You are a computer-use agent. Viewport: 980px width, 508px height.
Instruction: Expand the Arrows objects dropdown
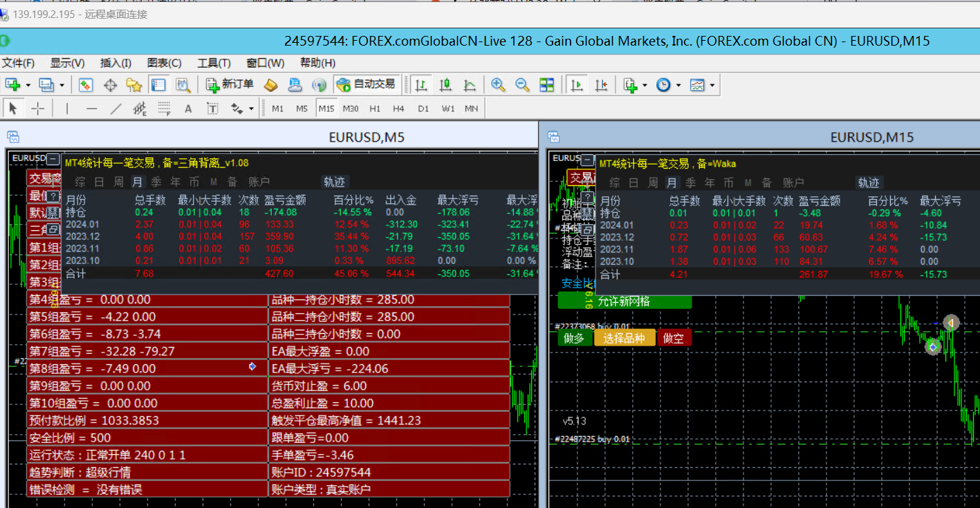click(x=251, y=109)
